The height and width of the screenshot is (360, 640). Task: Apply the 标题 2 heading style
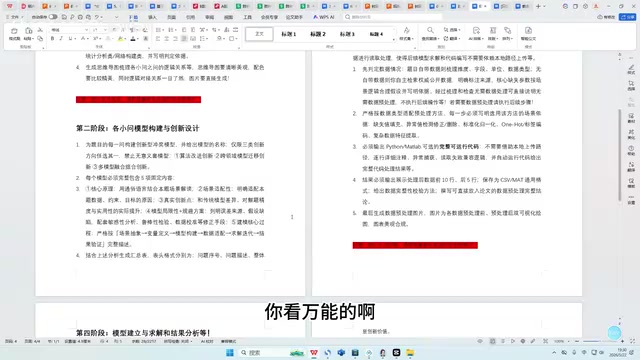click(x=318, y=34)
